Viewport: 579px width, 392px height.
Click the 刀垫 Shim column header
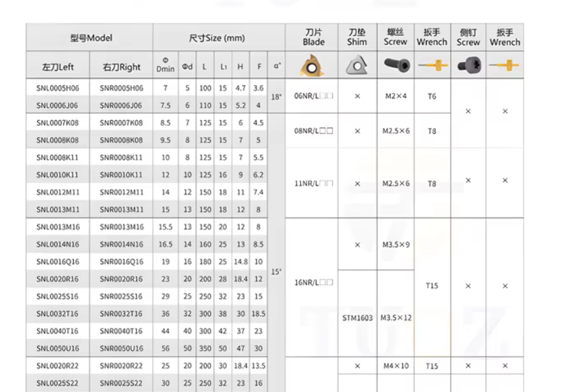click(357, 38)
